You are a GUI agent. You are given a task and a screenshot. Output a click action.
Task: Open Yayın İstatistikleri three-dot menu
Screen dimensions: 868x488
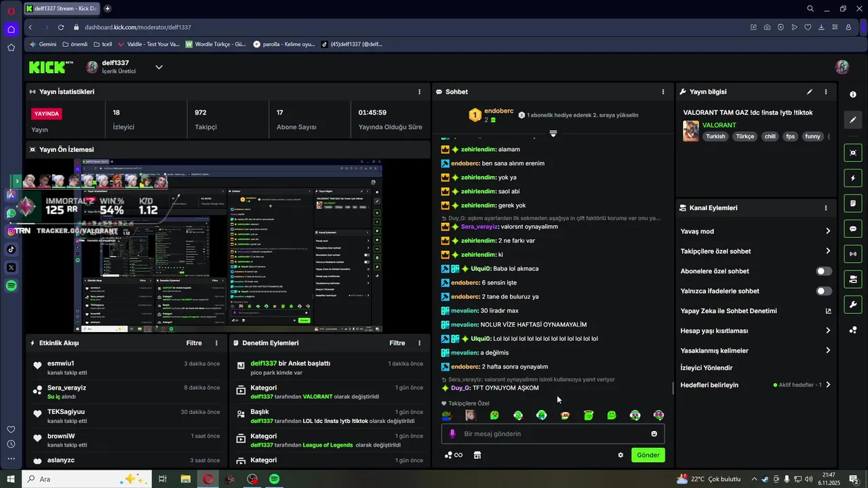tap(419, 91)
